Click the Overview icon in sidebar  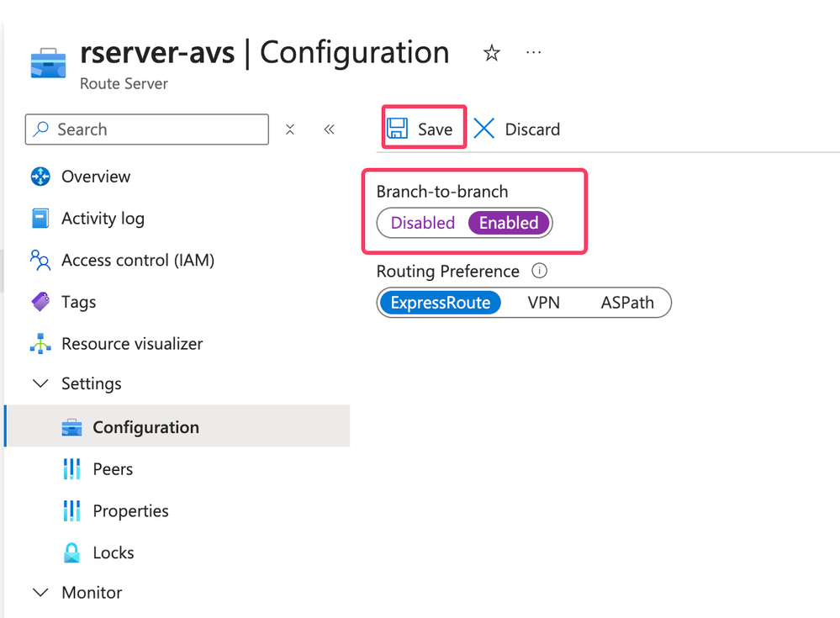coord(40,177)
